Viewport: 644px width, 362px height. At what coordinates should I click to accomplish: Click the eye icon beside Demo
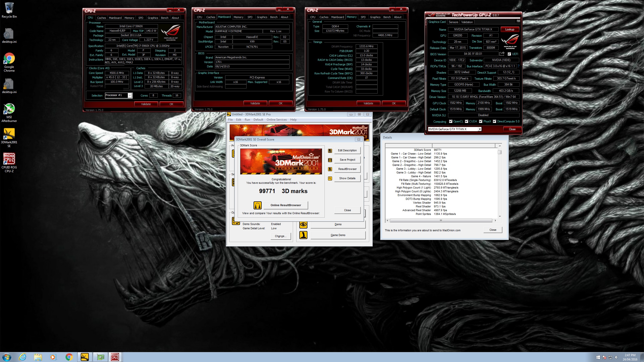(x=303, y=224)
